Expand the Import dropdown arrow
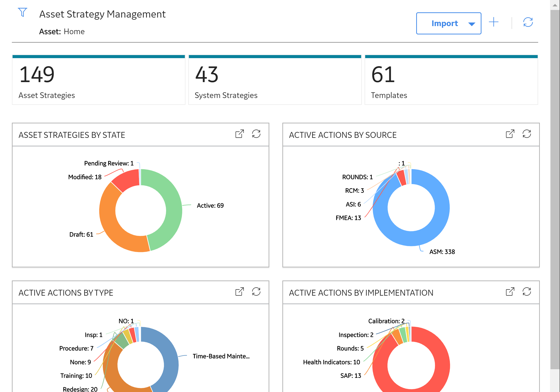The width and height of the screenshot is (560, 392). [x=471, y=24]
